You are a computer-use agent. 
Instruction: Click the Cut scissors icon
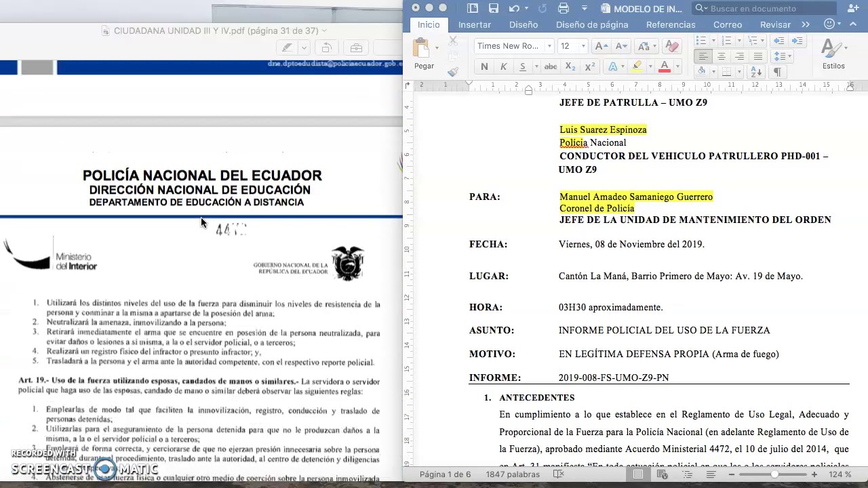(x=453, y=42)
